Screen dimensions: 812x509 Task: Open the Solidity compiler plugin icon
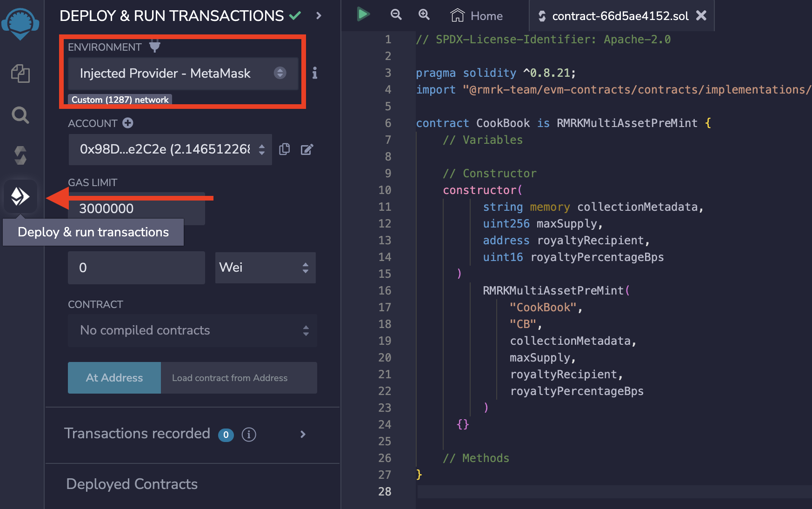coord(20,155)
